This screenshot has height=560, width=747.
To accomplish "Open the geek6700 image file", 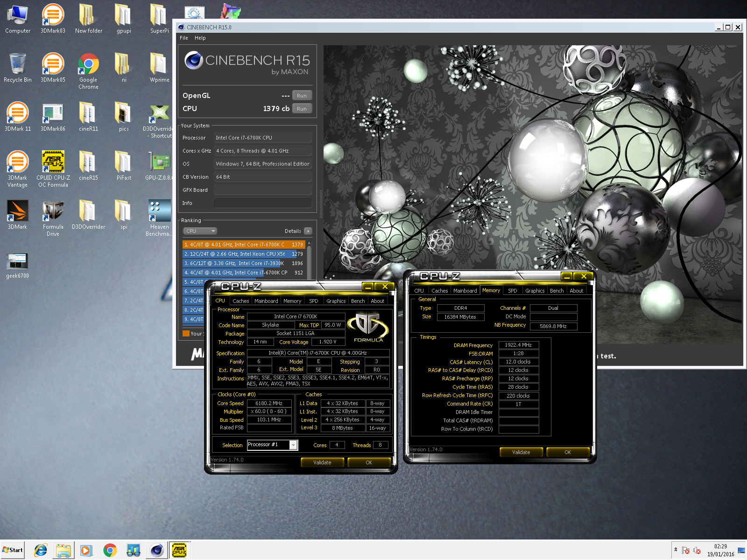I will click(x=18, y=265).
